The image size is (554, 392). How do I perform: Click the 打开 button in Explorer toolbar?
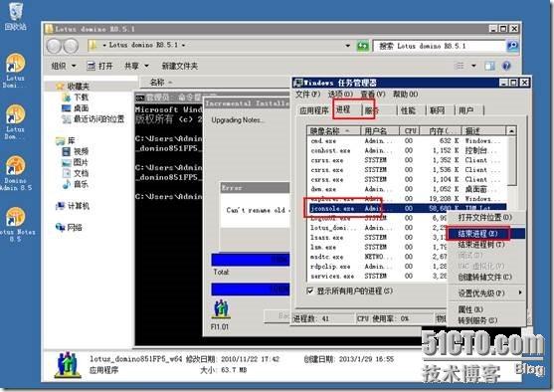[x=100, y=66]
